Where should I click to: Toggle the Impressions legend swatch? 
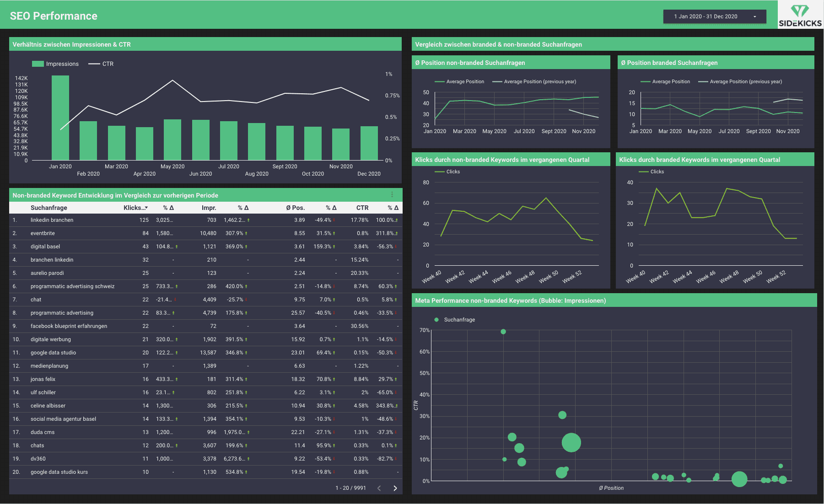(38, 64)
